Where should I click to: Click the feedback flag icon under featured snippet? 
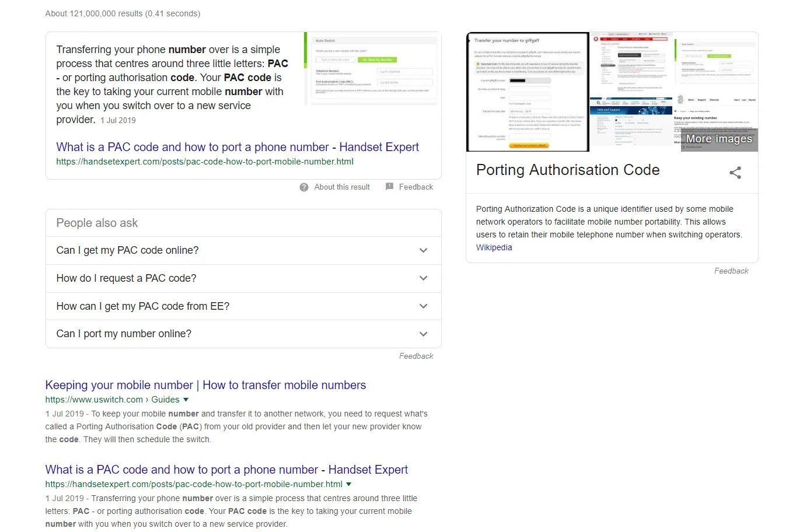(389, 187)
